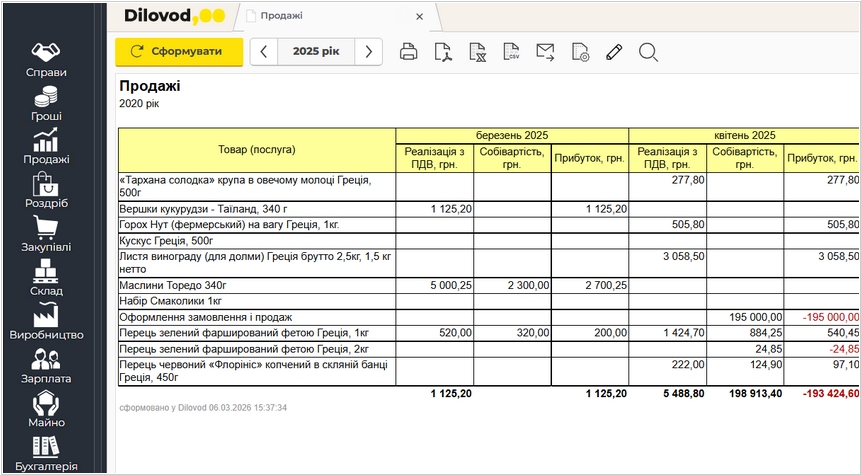The image size is (861, 475).
Task: Click the pencil edit icon
Action: point(614,52)
